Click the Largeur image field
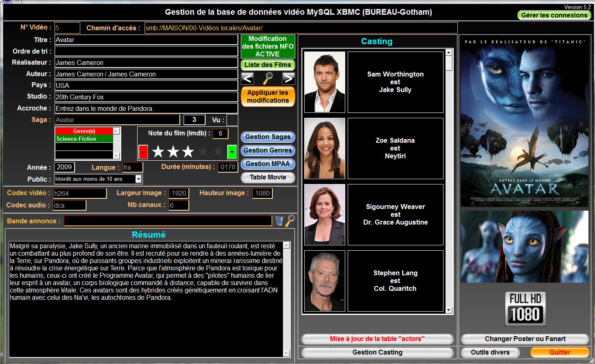Screen dimensions: 595x364 tap(179, 193)
